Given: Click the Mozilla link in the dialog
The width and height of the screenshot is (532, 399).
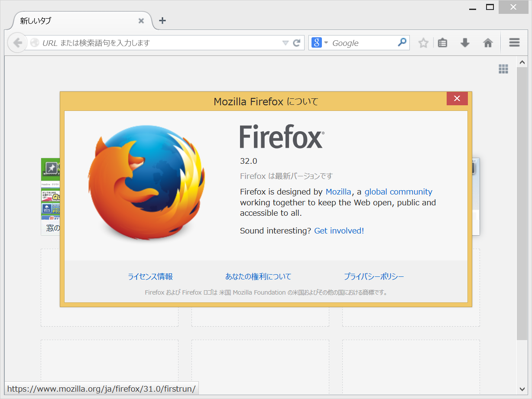Looking at the screenshot, I should (338, 191).
